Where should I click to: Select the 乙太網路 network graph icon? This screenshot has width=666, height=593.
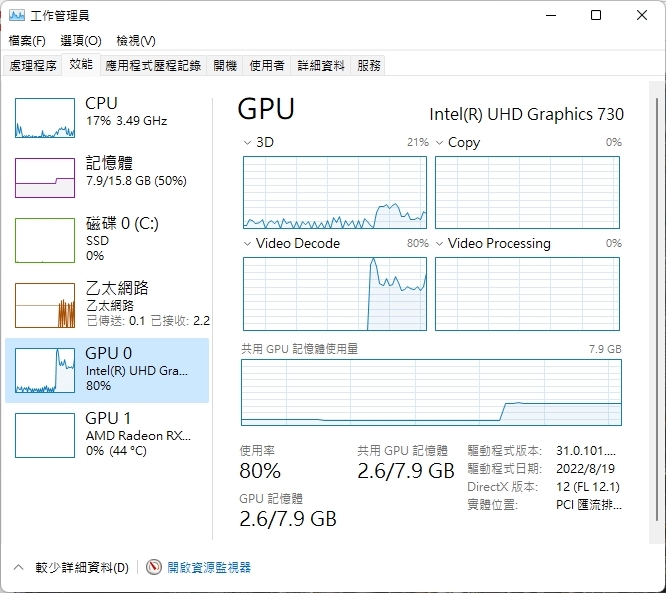click(x=45, y=305)
